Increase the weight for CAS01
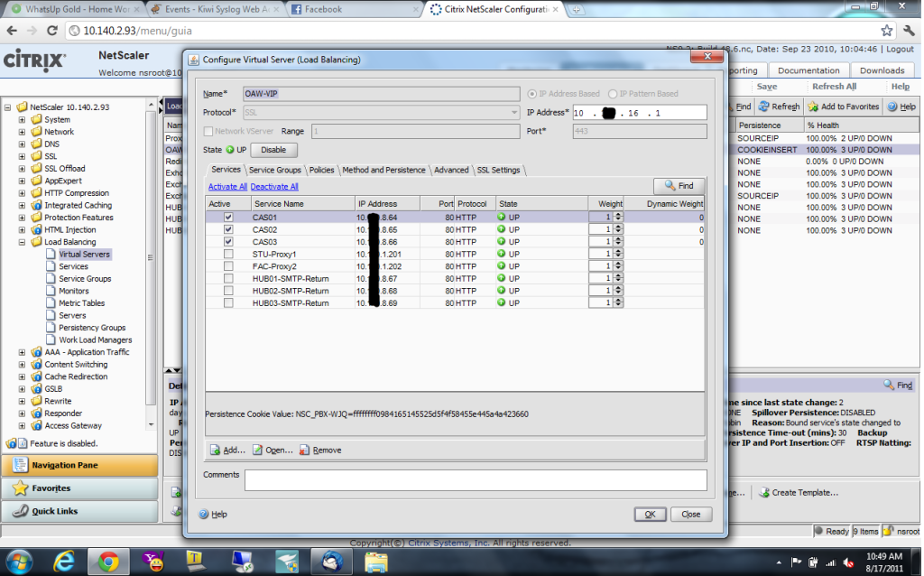This screenshot has height=576, width=924. point(618,215)
